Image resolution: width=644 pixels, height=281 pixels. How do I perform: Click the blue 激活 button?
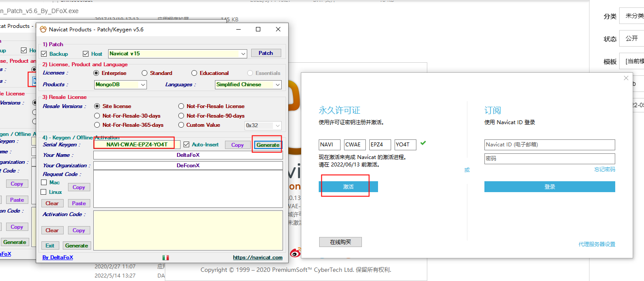point(348,186)
